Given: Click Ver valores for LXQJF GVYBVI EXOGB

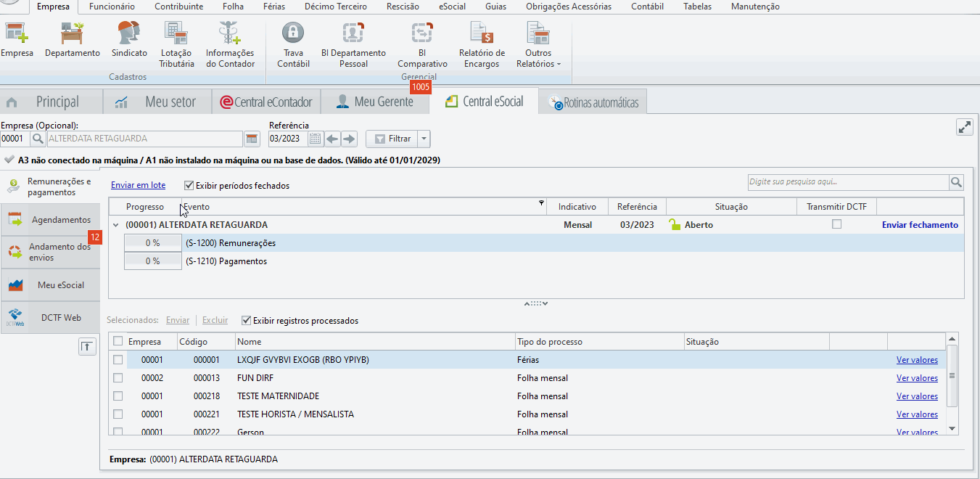Looking at the screenshot, I should click(x=917, y=360).
